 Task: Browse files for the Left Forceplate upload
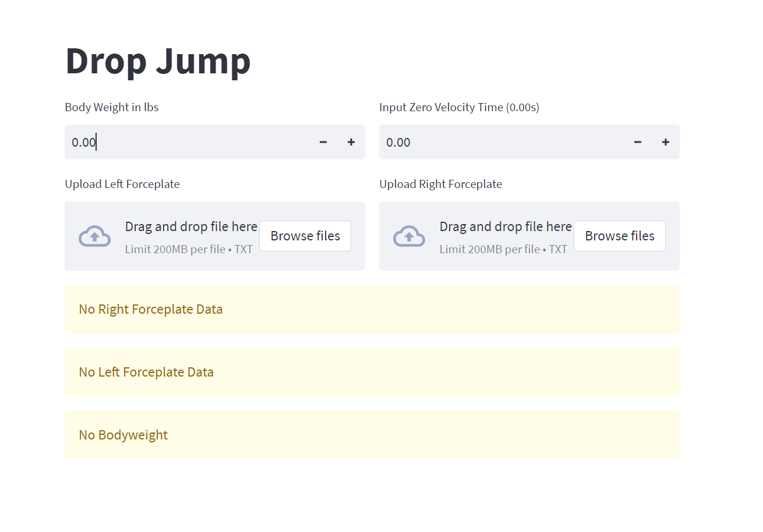[305, 236]
